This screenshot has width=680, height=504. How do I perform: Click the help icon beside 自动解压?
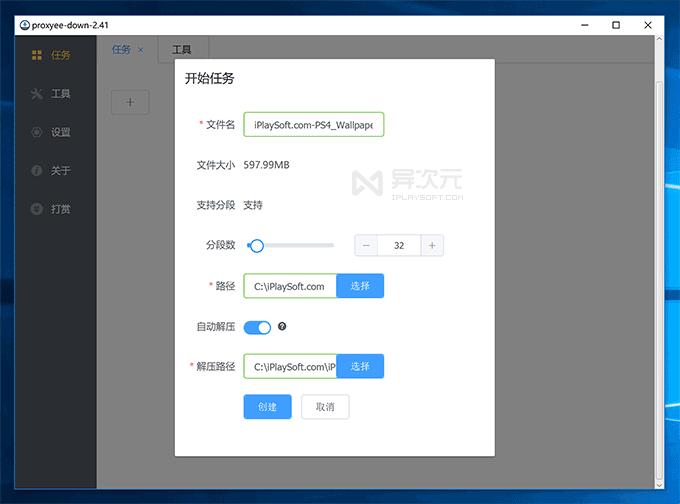point(282,327)
